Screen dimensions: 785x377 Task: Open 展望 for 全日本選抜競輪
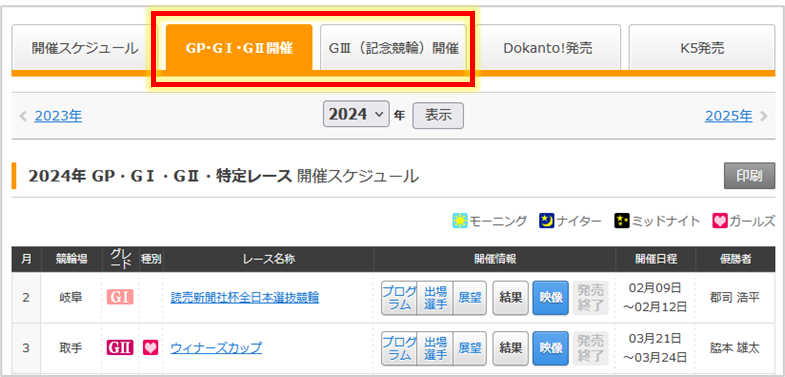coord(470,298)
